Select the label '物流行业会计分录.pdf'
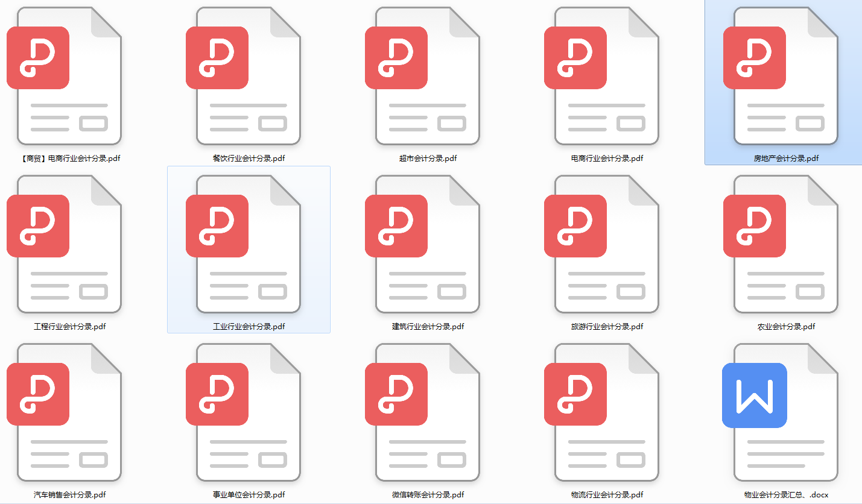Image resolution: width=862 pixels, height=504 pixels. pyautogui.click(x=607, y=495)
